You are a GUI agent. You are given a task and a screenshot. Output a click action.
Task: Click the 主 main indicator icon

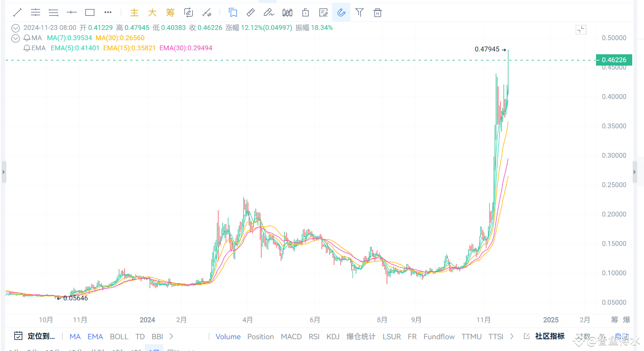(x=134, y=12)
